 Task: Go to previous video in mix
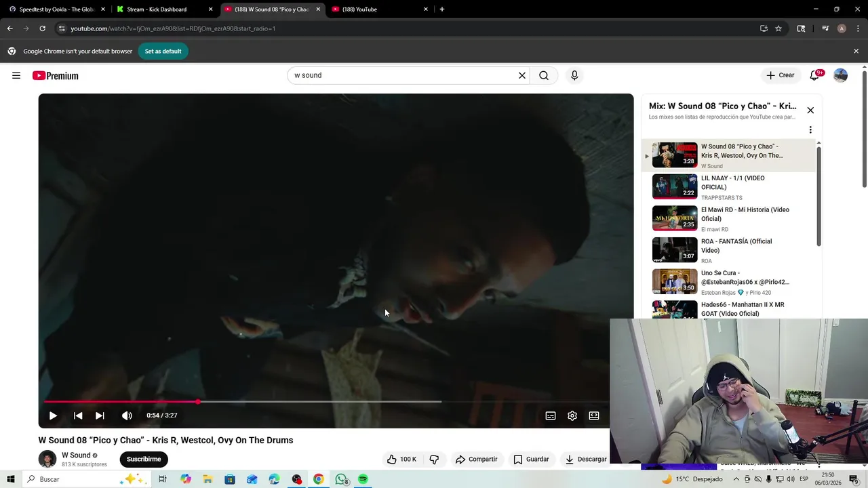78,415
